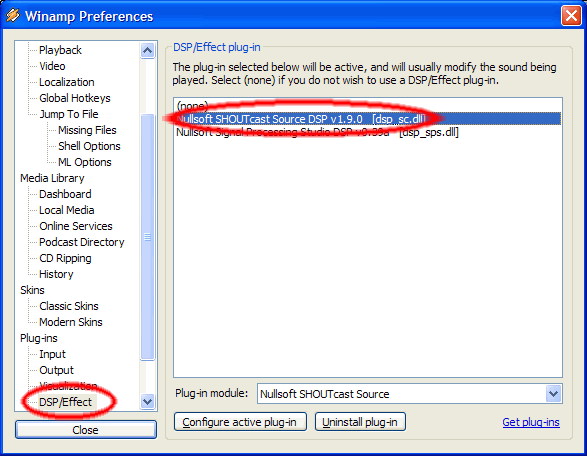Open Missing Files options
The image size is (587, 456).
pos(87,130)
